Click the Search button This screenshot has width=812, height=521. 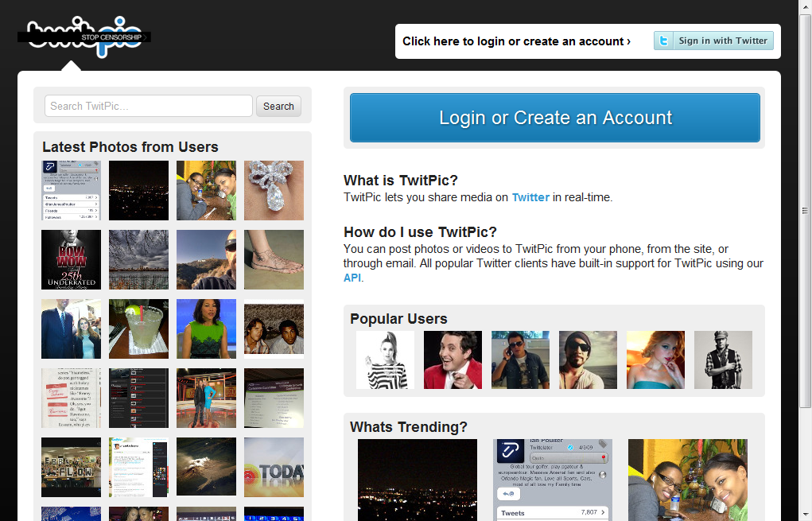tap(278, 106)
